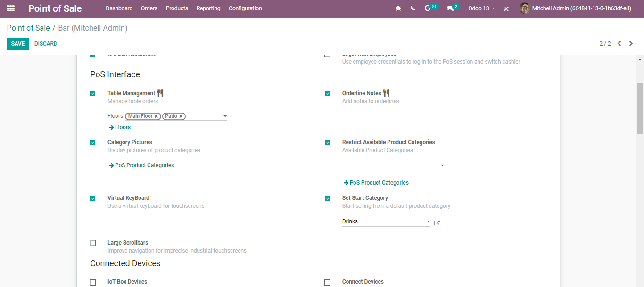644x287 pixels.
Task: Open the activities clock icon
Action: tap(428, 8)
